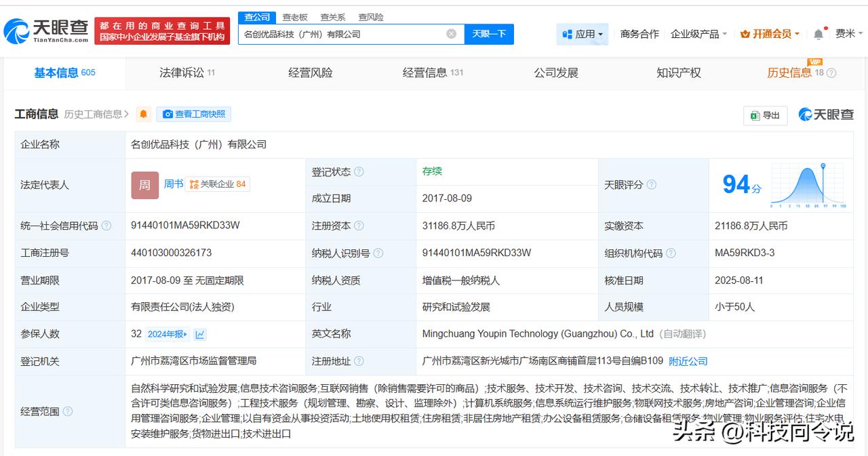868x456 pixels.
Task: Click the 94分 score value
Action: tap(742, 185)
